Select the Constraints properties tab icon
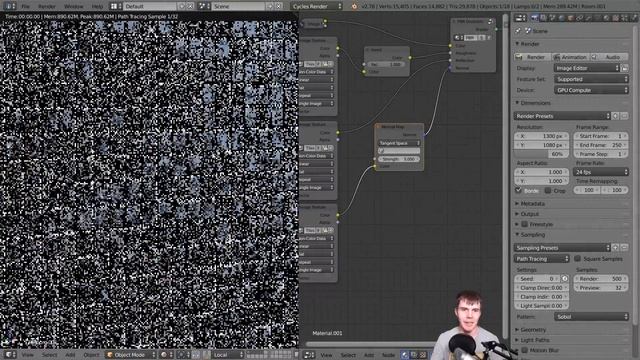This screenshot has width=640, height=360. 579,18
